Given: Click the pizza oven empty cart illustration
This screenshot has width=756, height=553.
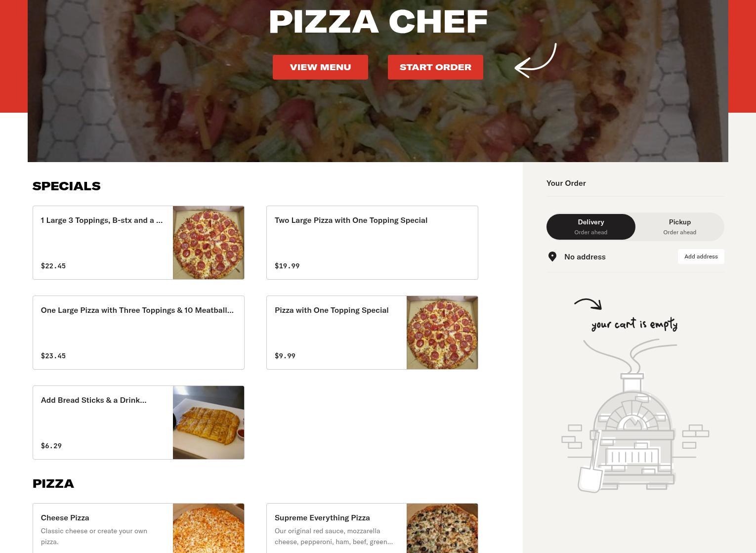Looking at the screenshot, I should point(635,416).
